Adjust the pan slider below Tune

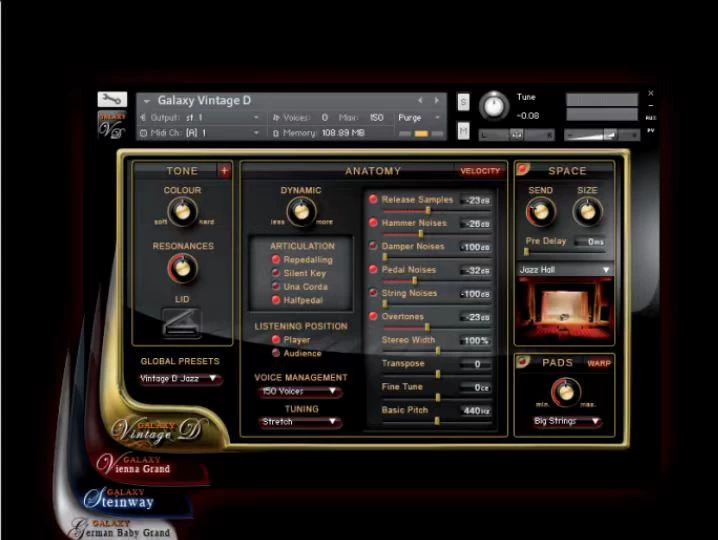[x=517, y=135]
